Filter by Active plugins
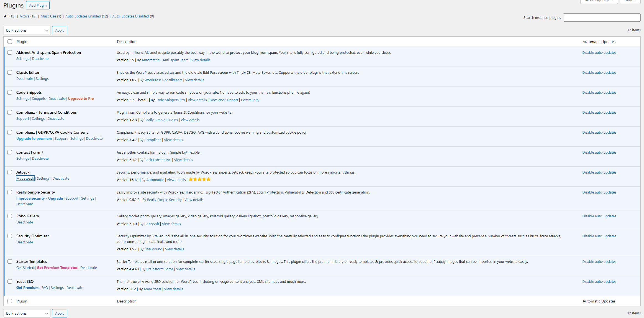 [28, 16]
